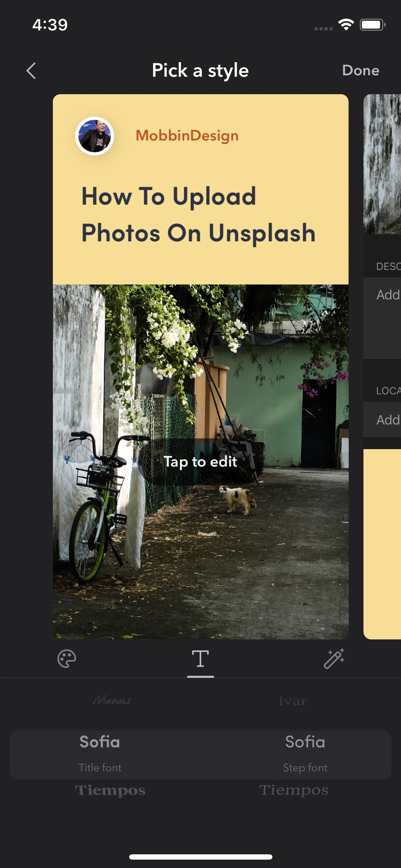Open the magic wand effects icon

pos(334,658)
